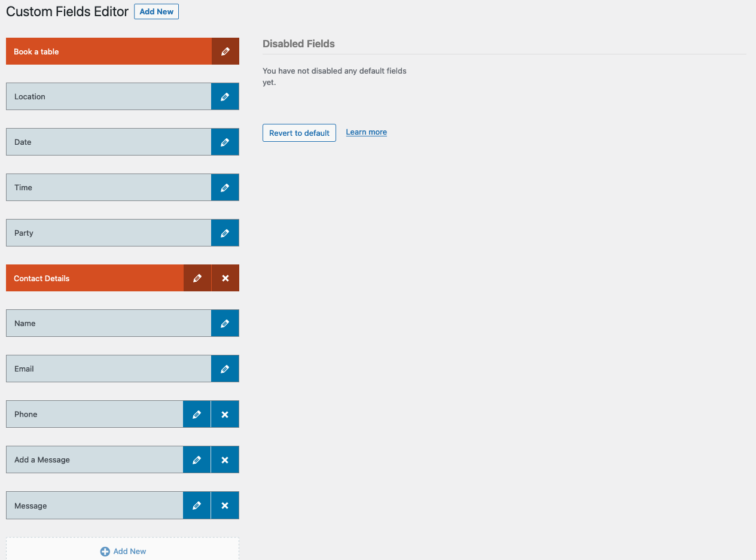Remove the Message field
This screenshot has width=756, height=560.
point(225,506)
